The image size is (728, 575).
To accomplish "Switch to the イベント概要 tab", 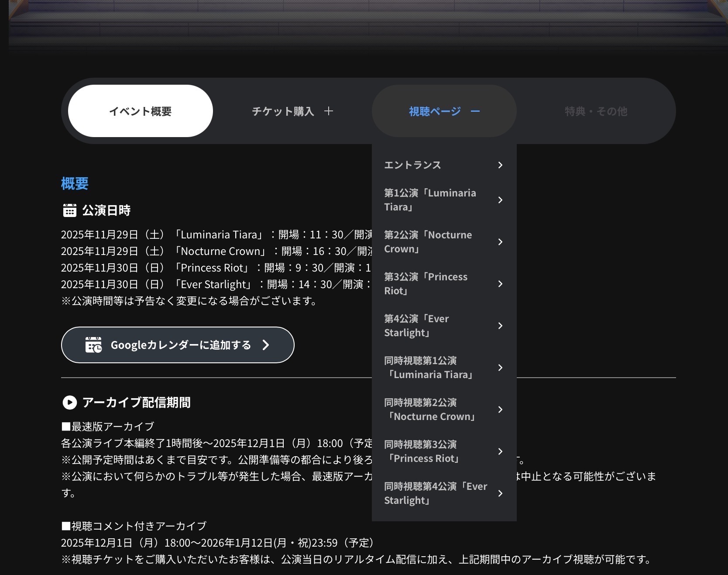I will (x=140, y=111).
